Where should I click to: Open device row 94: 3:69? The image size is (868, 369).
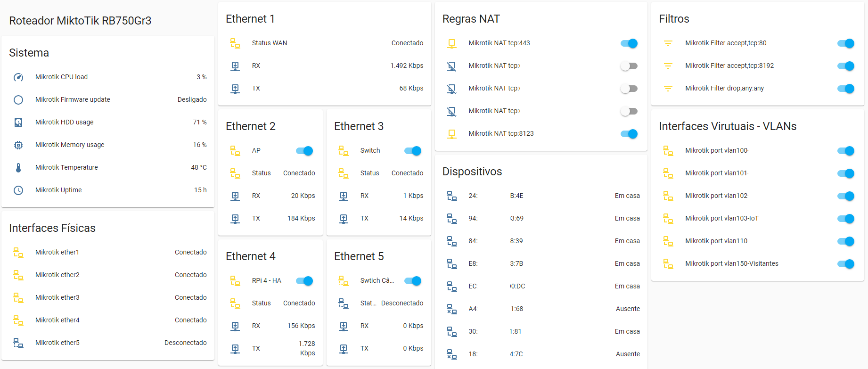(x=541, y=218)
